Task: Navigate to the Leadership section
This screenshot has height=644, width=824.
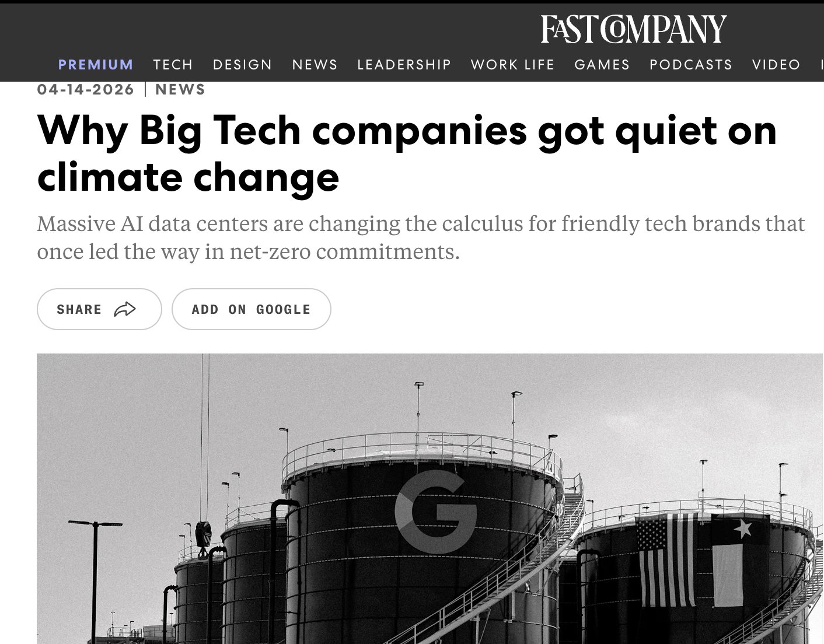Action: point(404,65)
